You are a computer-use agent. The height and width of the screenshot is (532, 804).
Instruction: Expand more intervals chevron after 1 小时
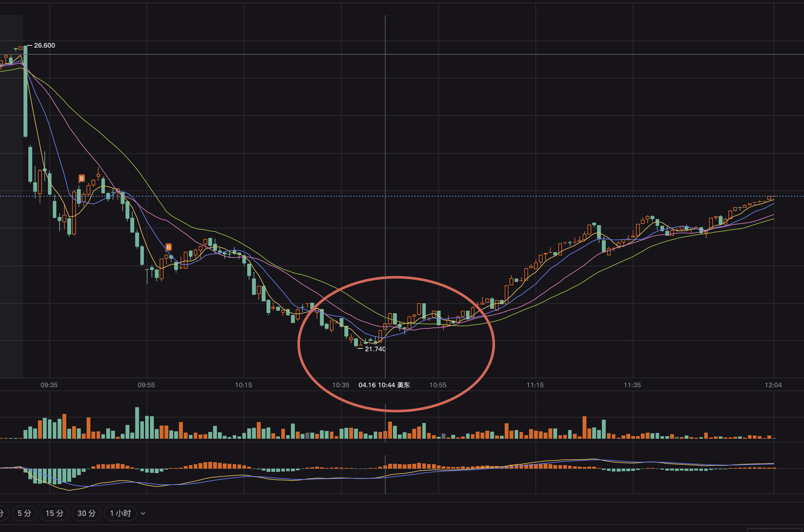click(x=143, y=514)
